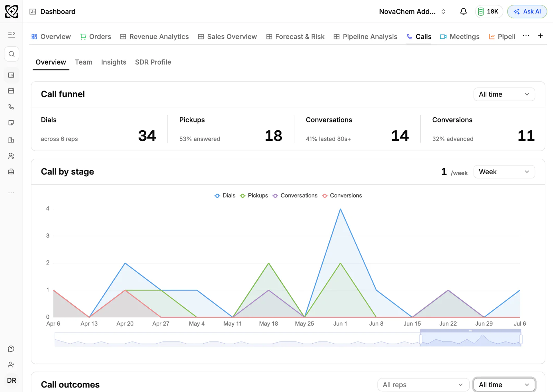
Task: Open the DR user avatar
Action: coord(11,381)
